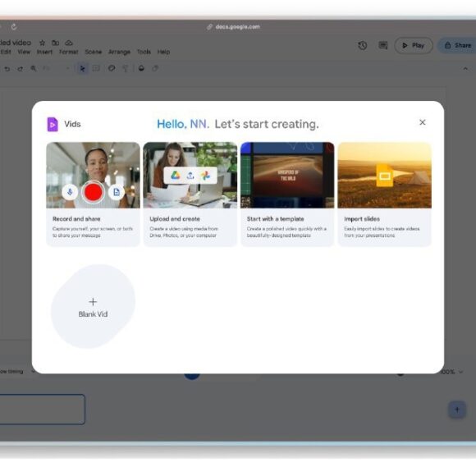Click the Share button
476x476 pixels.
(458, 45)
